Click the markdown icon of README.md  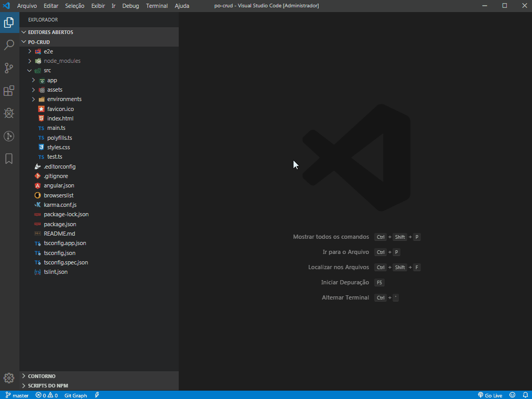[38, 234]
